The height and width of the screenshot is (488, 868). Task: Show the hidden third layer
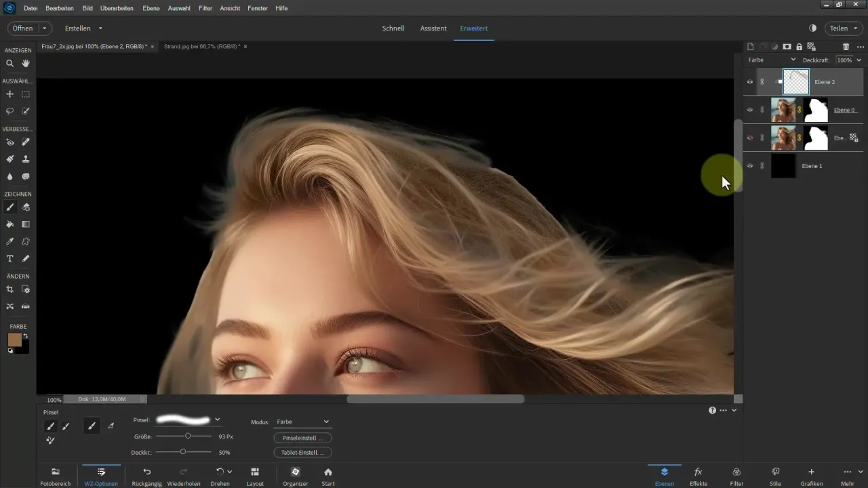click(x=749, y=138)
